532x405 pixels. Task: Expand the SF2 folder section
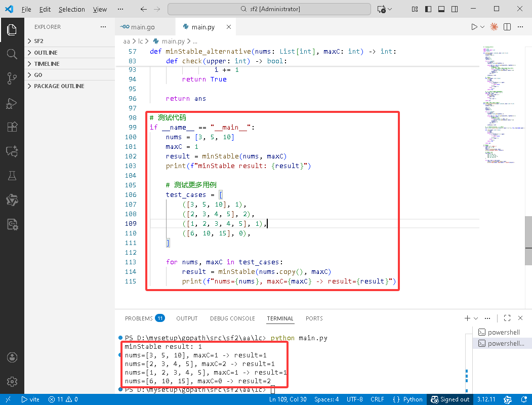click(69, 41)
